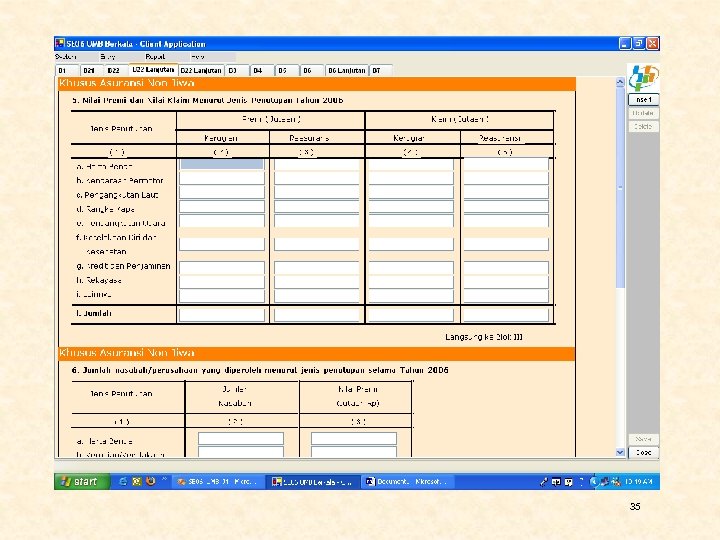Open the Help menu
720x540 pixels.
click(198, 57)
